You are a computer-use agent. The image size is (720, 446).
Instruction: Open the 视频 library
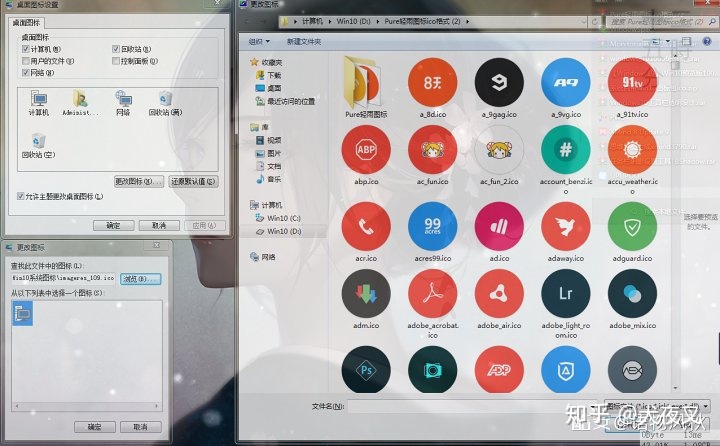[x=269, y=140]
